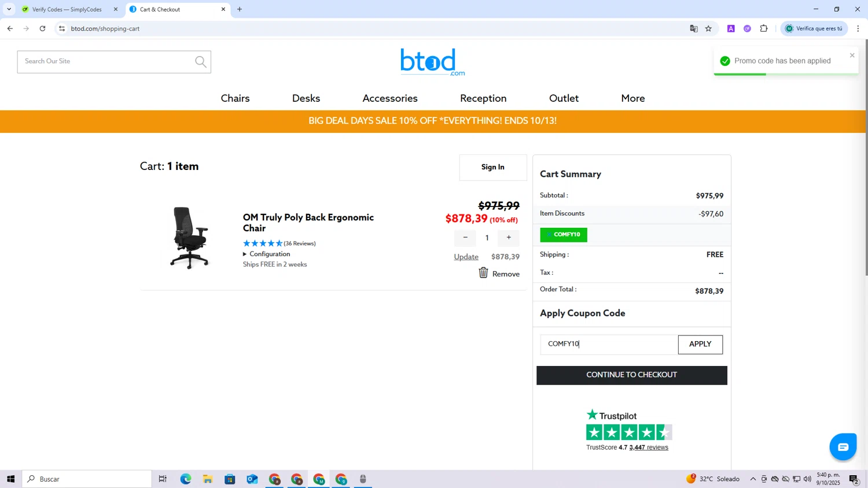Launch Microsoft Edge from taskbar
Viewport: 868px width, 488px height.
click(x=186, y=479)
